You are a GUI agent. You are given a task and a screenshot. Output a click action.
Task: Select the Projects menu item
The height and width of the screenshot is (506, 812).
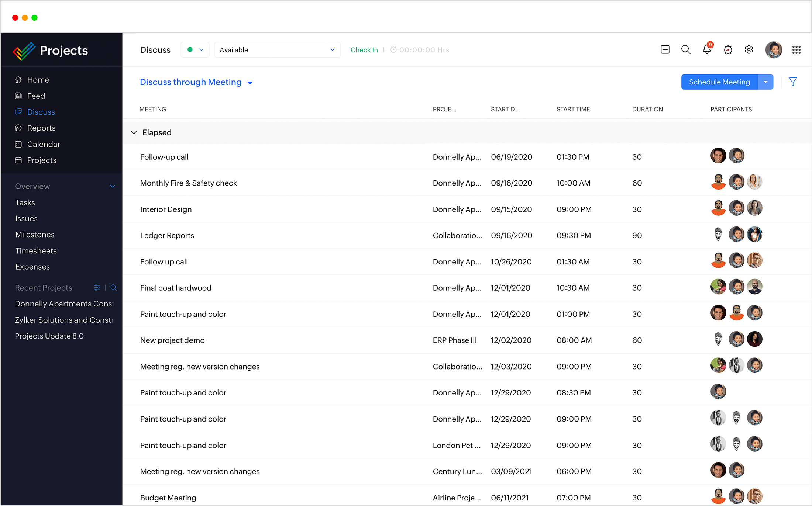tap(41, 160)
